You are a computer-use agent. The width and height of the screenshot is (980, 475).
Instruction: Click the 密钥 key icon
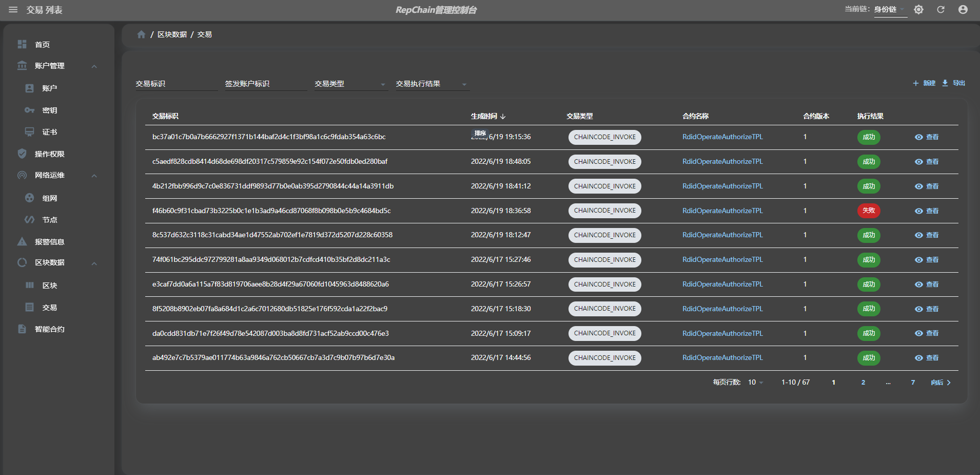point(30,110)
